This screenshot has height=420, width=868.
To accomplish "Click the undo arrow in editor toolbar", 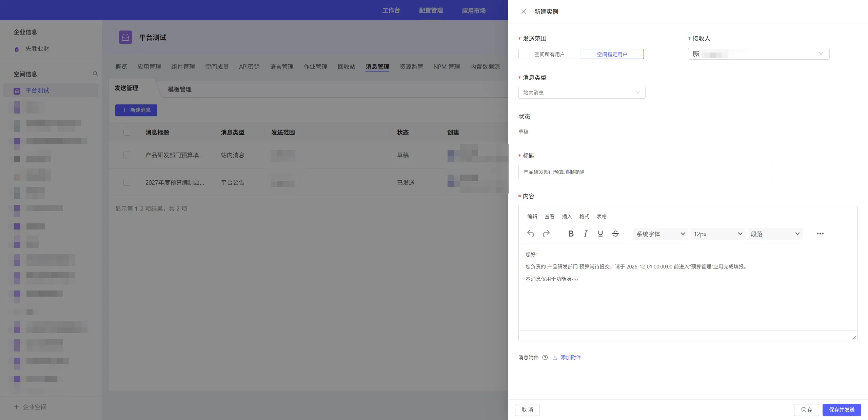I will tap(531, 234).
